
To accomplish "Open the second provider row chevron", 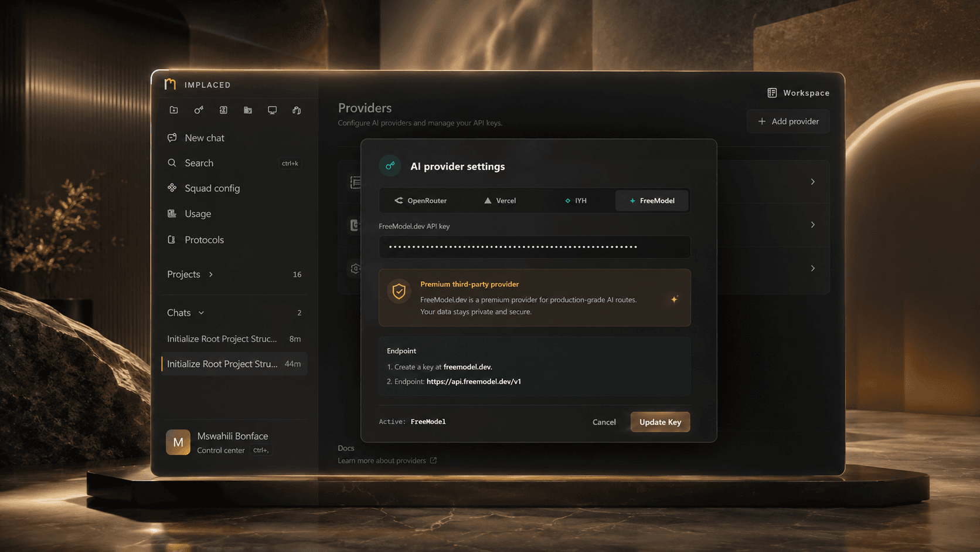I will click(x=813, y=225).
